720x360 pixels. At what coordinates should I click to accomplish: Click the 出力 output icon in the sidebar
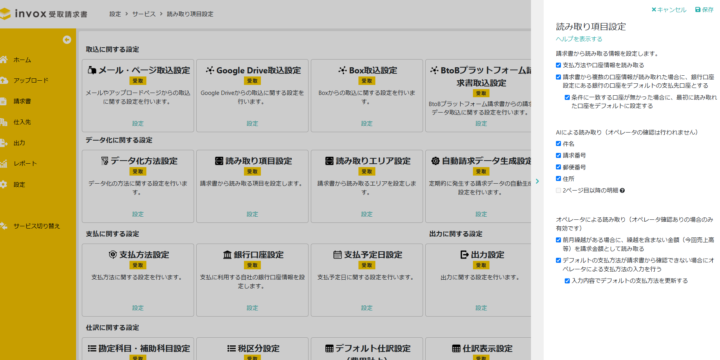[4, 143]
